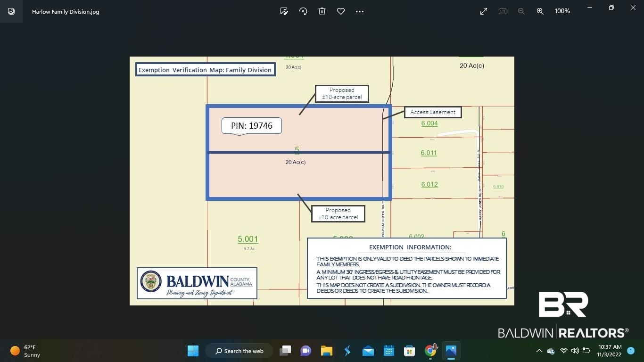Click parcel number 6.012 on the map
The image size is (644, 362).
point(429,185)
